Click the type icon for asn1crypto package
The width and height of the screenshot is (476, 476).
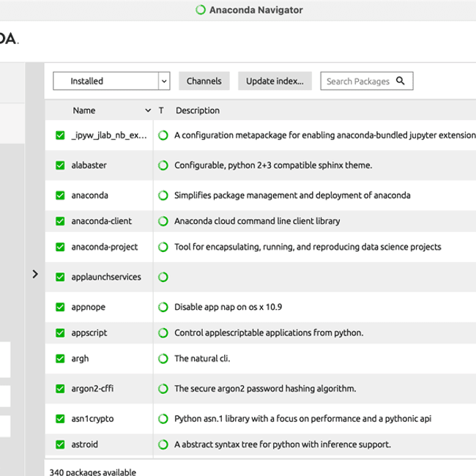point(163,419)
